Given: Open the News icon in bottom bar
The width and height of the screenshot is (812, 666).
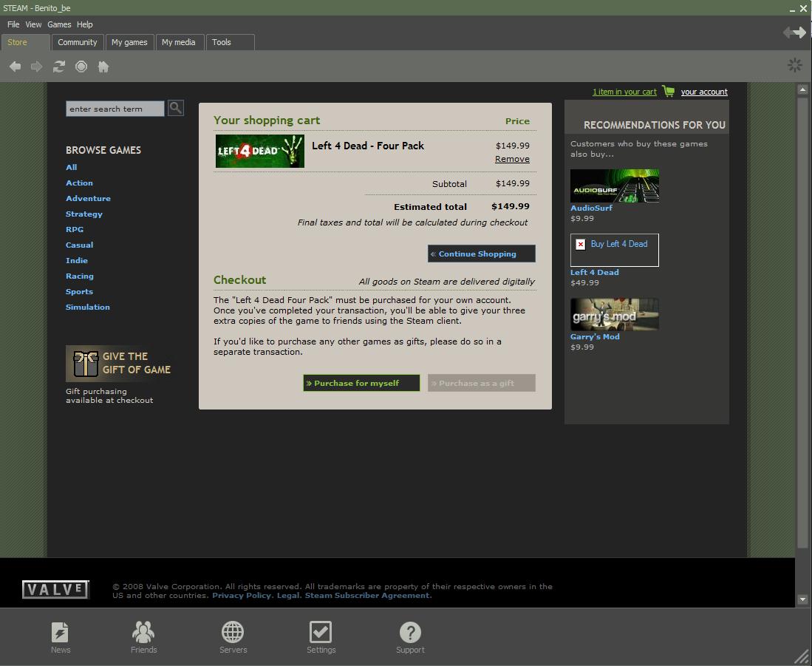Looking at the screenshot, I should pyautogui.click(x=61, y=633).
